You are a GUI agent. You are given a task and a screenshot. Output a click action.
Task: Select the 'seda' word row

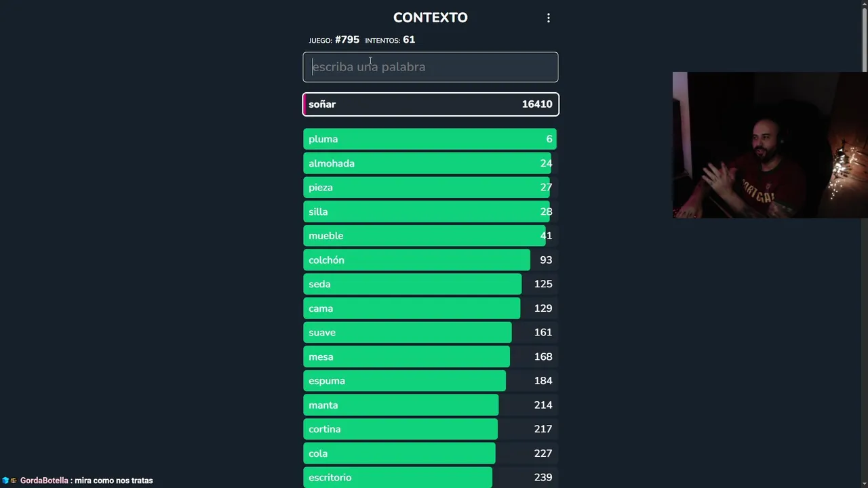[430, 284]
